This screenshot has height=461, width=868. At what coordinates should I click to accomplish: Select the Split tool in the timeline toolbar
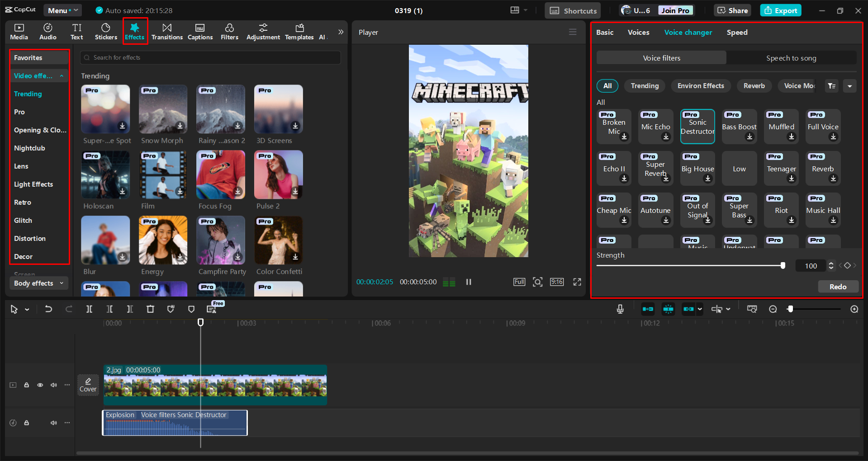coord(89,309)
